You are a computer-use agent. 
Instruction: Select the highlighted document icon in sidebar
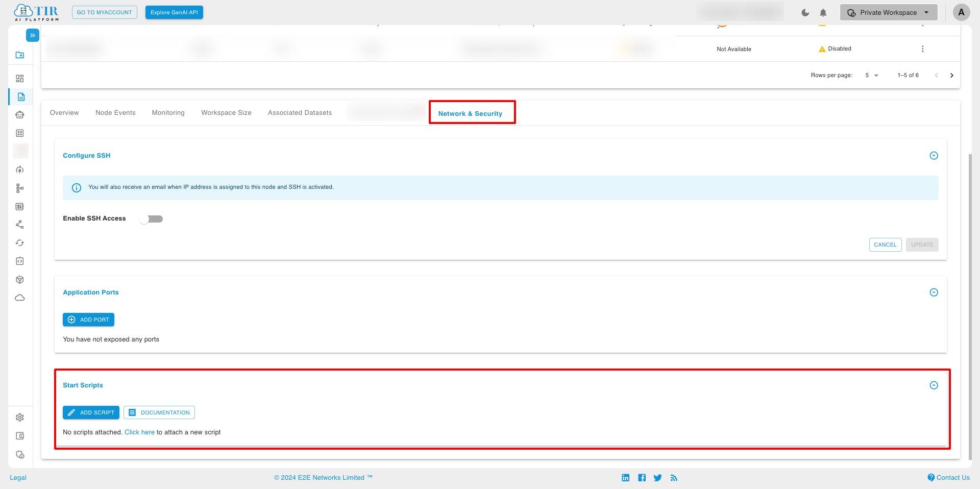[x=21, y=97]
